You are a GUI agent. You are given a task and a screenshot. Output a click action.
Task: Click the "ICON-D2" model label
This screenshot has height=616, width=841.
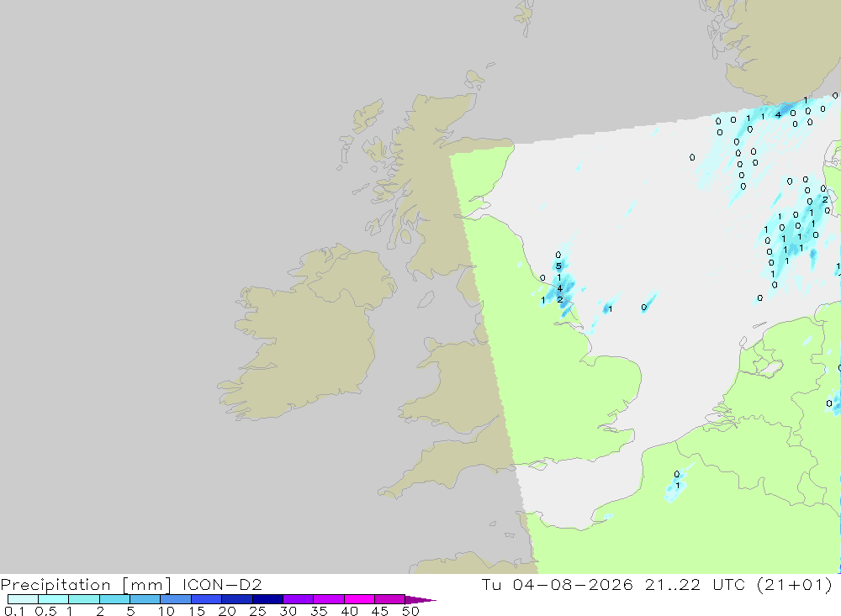pyautogui.click(x=222, y=584)
